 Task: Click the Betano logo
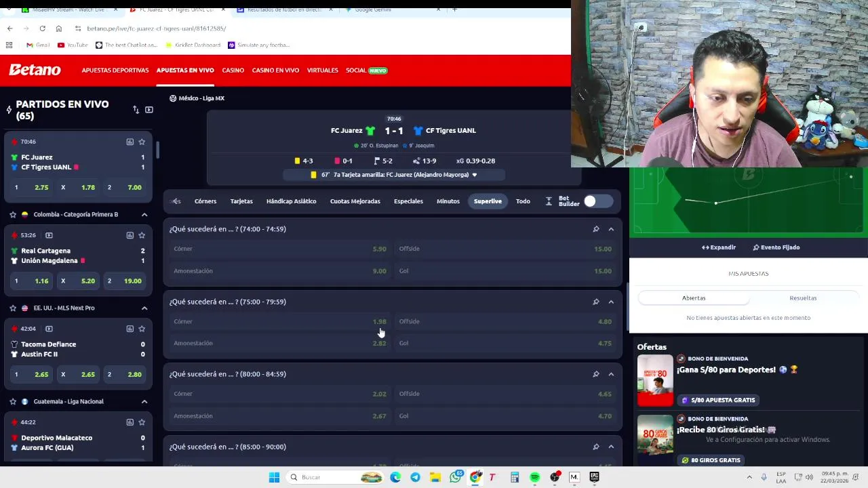pos(35,70)
